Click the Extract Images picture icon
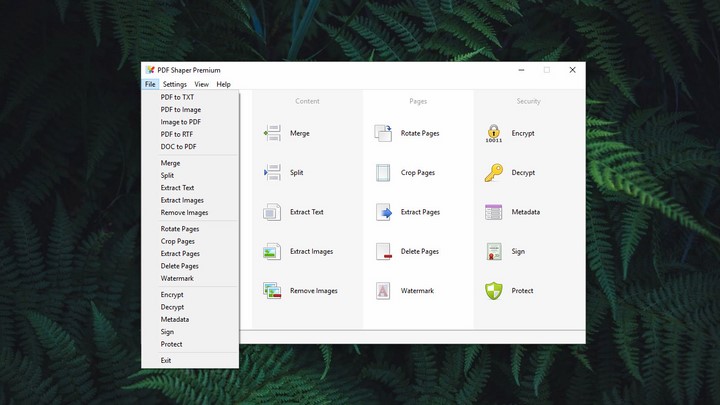This screenshot has width=720, height=405. tap(272, 252)
